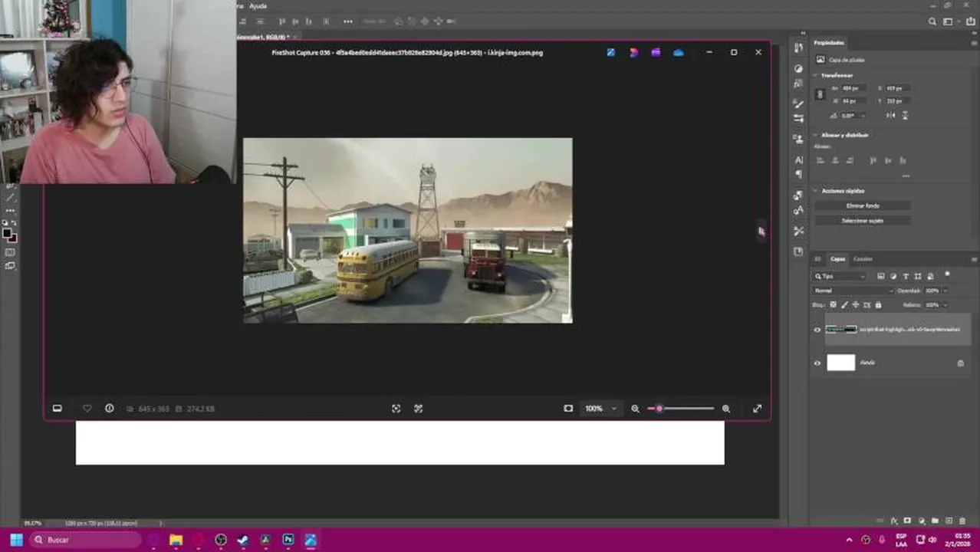Open the Photos edit image icon
980x552 pixels.
coord(610,52)
